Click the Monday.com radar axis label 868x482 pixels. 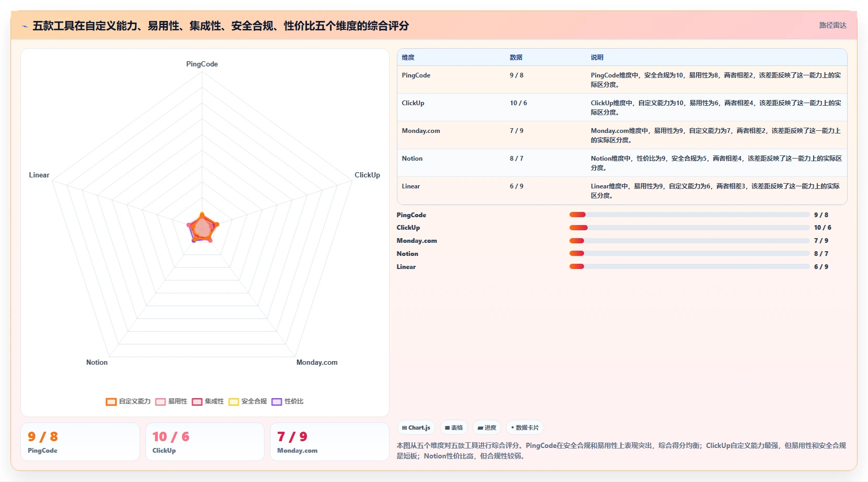coord(317,362)
